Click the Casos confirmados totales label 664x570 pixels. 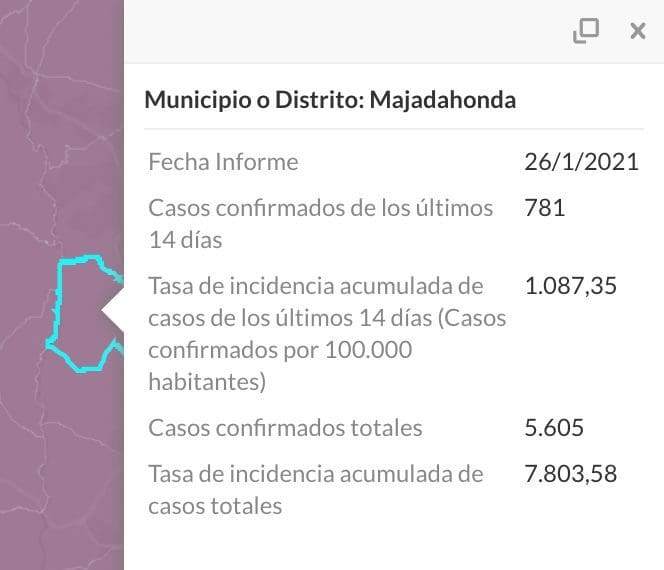coord(285,427)
